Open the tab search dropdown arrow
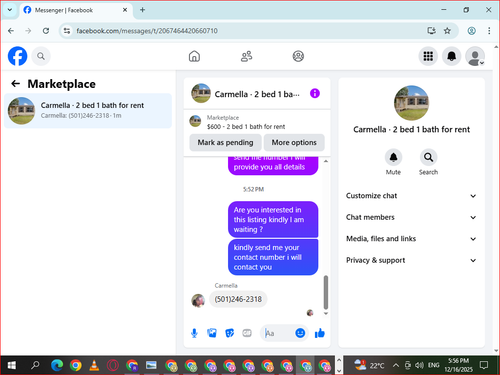The image size is (500, 375). tap(10, 10)
